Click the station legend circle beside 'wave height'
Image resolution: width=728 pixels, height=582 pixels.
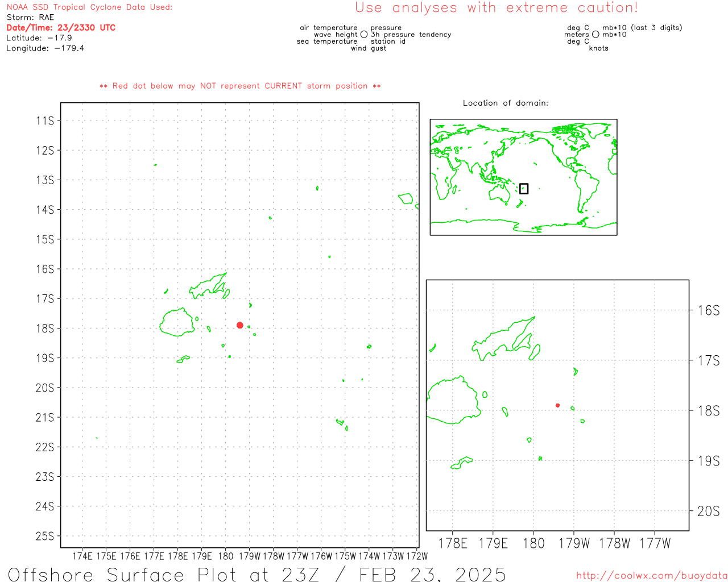[x=364, y=35]
